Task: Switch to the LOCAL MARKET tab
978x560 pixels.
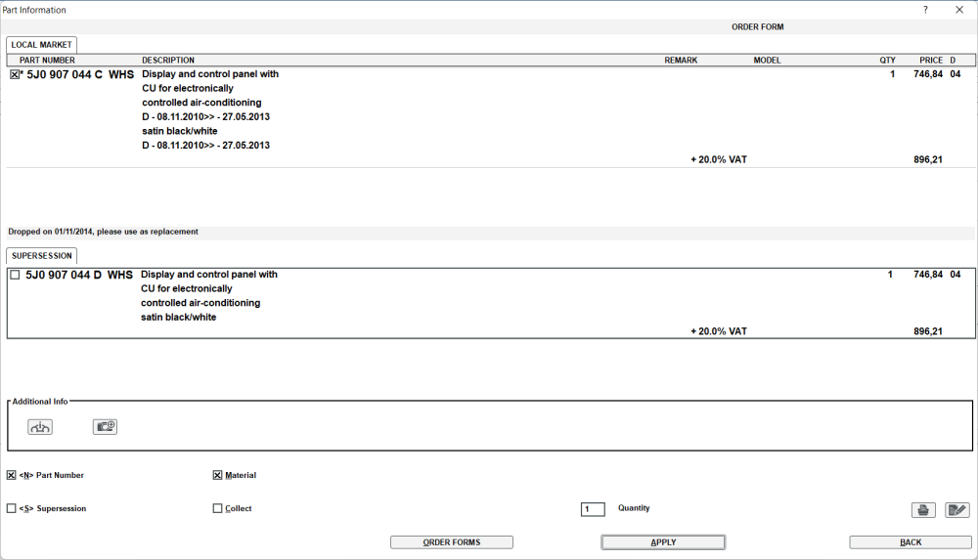Action: [42, 45]
